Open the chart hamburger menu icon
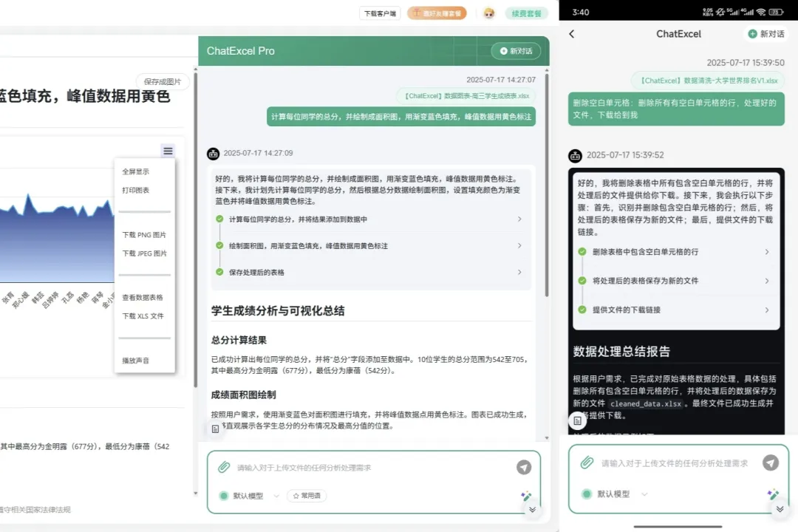The width and height of the screenshot is (798, 532). pyautogui.click(x=168, y=151)
